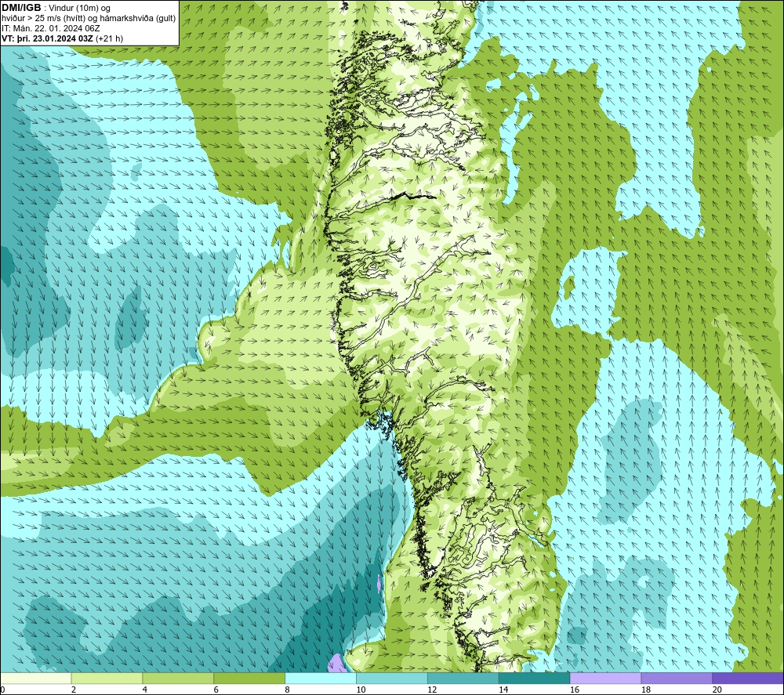Image resolution: width=784 pixels, height=695 pixels.
Task: Click the scale label '10'
Action: click(361, 690)
